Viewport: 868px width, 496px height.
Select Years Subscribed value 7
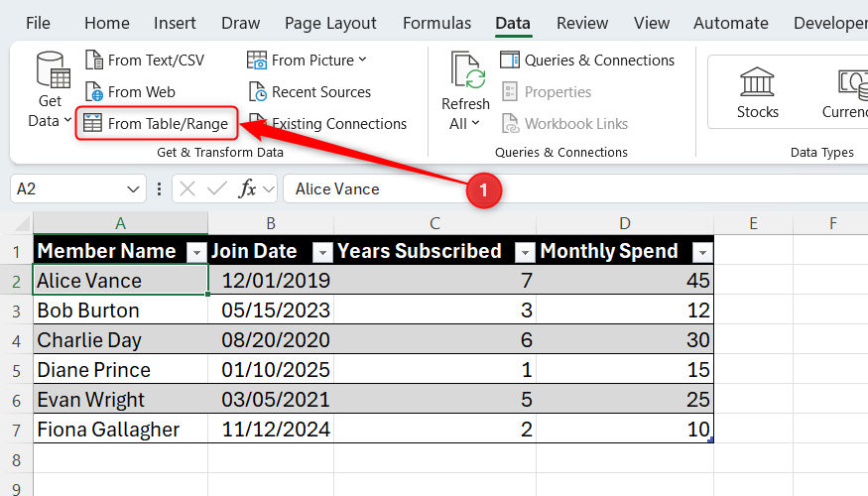[x=434, y=281]
